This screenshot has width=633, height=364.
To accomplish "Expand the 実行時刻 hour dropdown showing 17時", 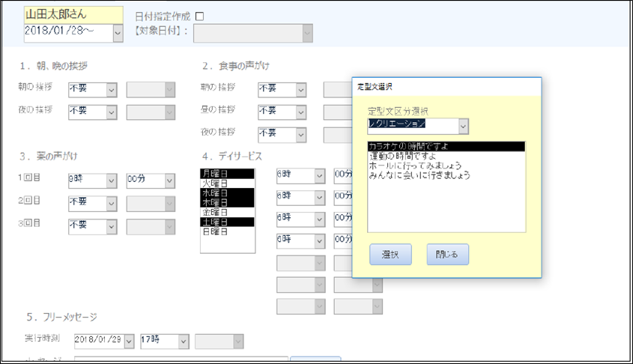I will pos(184,341).
